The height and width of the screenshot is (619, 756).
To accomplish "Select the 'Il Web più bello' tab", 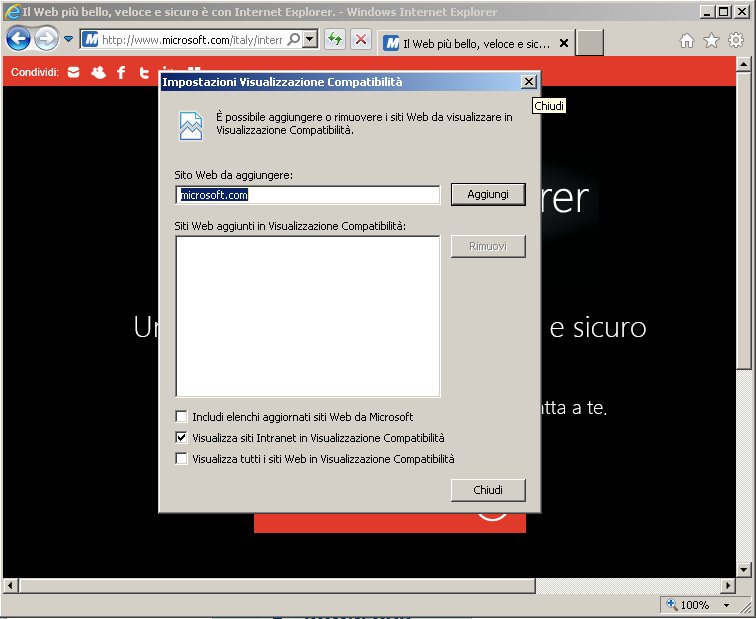I will coord(469,44).
